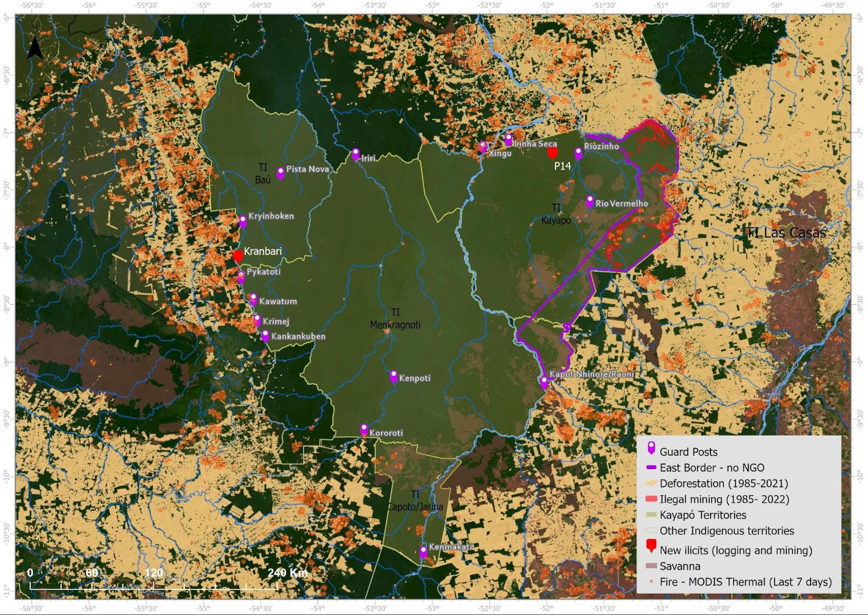Click the Kapot Nhinore/Raoni guard post pin
This screenshot has width=868, height=615.
coord(544,382)
